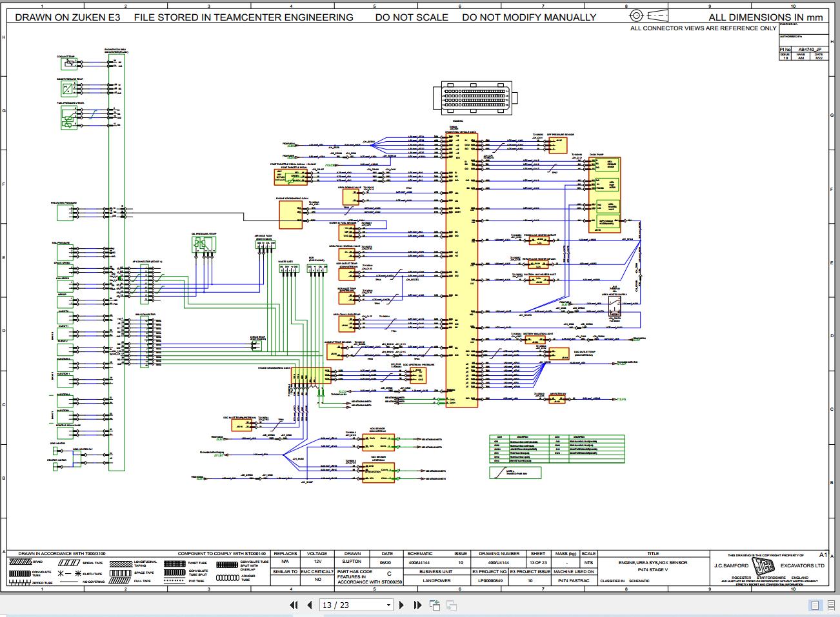Advance to the next page
Image resolution: width=840 pixels, height=617 pixels.
(x=402, y=605)
